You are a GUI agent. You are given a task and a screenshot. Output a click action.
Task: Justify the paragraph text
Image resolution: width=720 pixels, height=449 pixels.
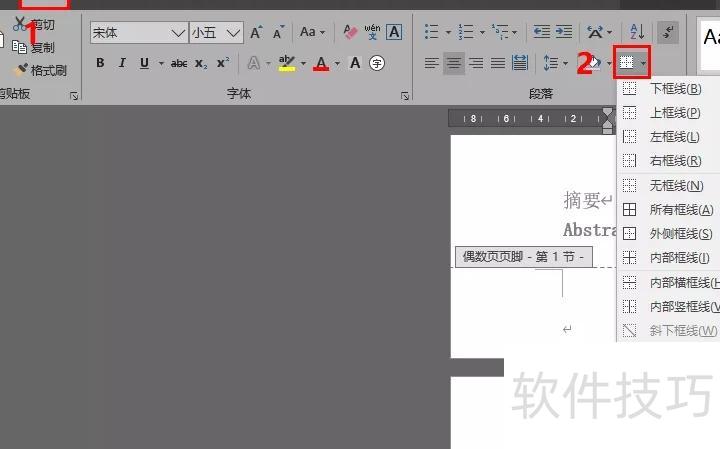[498, 63]
